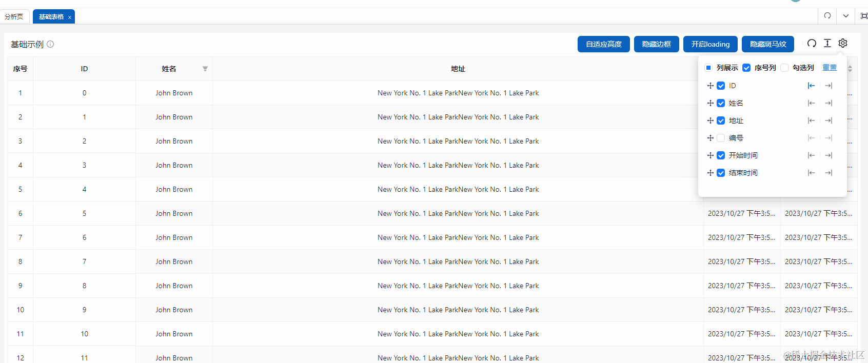The image size is (868, 363).
Task: Click the table refresh icon beside 隐藏斑马纹
Action: point(812,44)
